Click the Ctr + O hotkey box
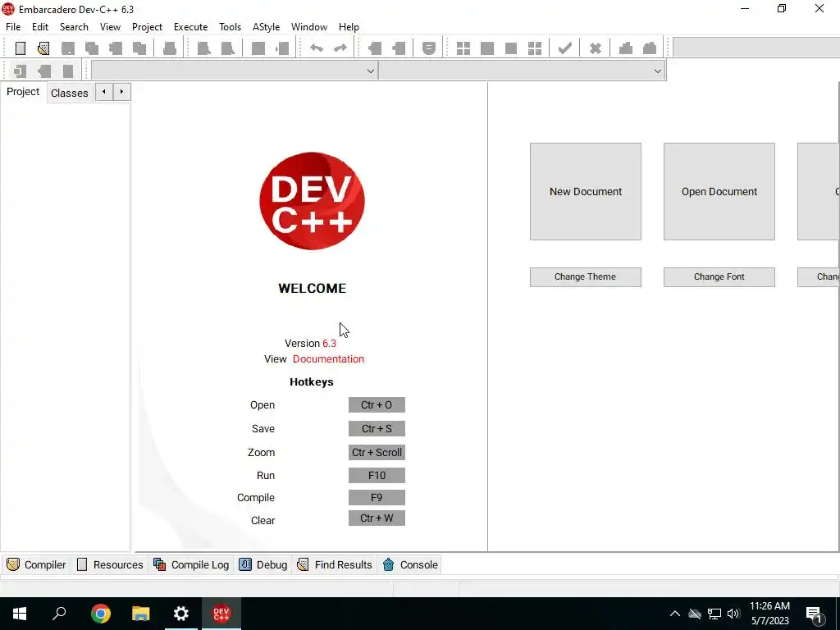Screen dimensions: 840x630 click(x=377, y=405)
